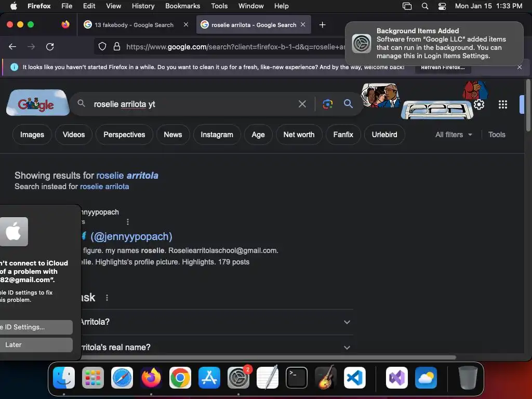The height and width of the screenshot is (399, 532).
Task: Launch Safari from the Dock
Action: point(122,378)
